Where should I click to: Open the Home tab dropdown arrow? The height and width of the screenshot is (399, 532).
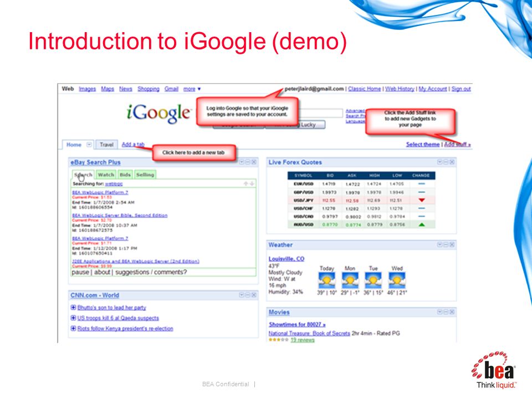coord(89,145)
